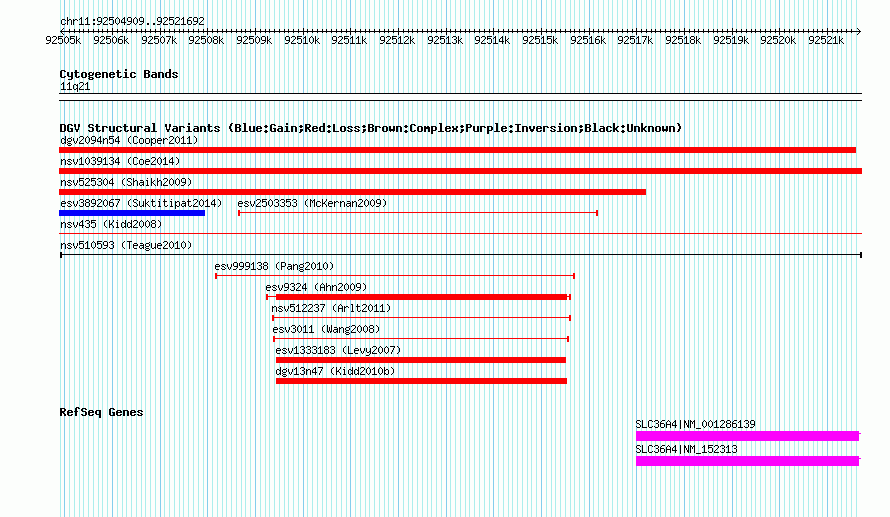Open the nsv435 (Kidd2008) label
This screenshot has width=890, height=517.
(111, 224)
